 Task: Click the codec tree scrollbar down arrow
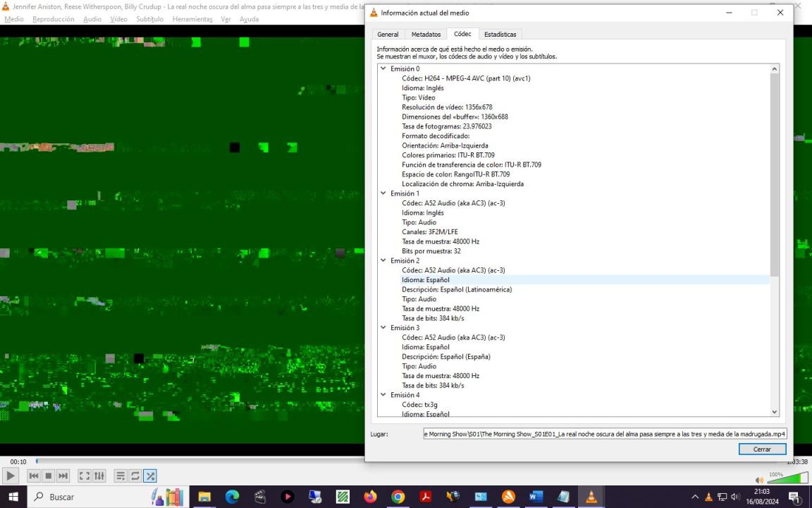pos(774,412)
